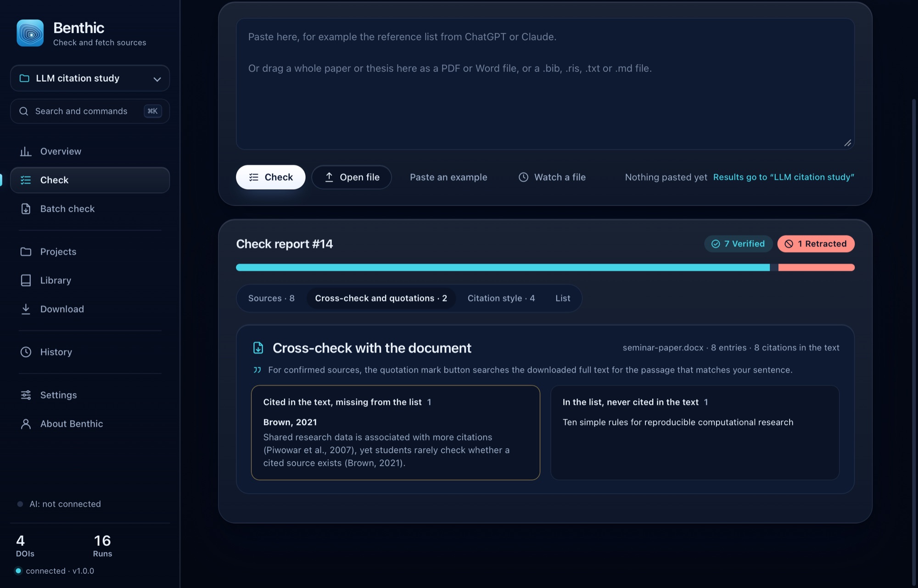Switch to the Sources · 8 tab
The image size is (918, 588).
point(271,298)
